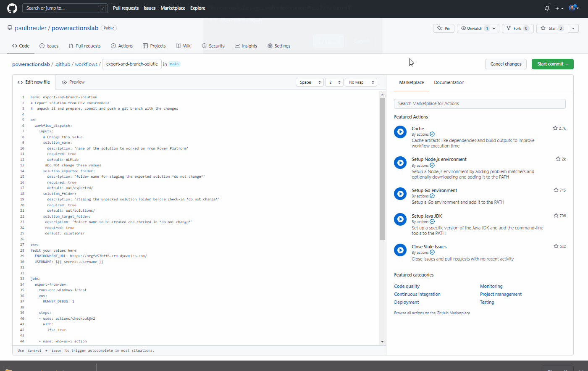Screen dimensions: 588x371
Task: Pin this repository
Action: (x=444, y=28)
